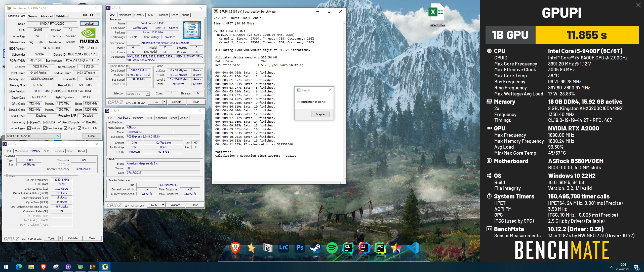Click the CPU-Z DRAM Frequency value

click(62, 180)
